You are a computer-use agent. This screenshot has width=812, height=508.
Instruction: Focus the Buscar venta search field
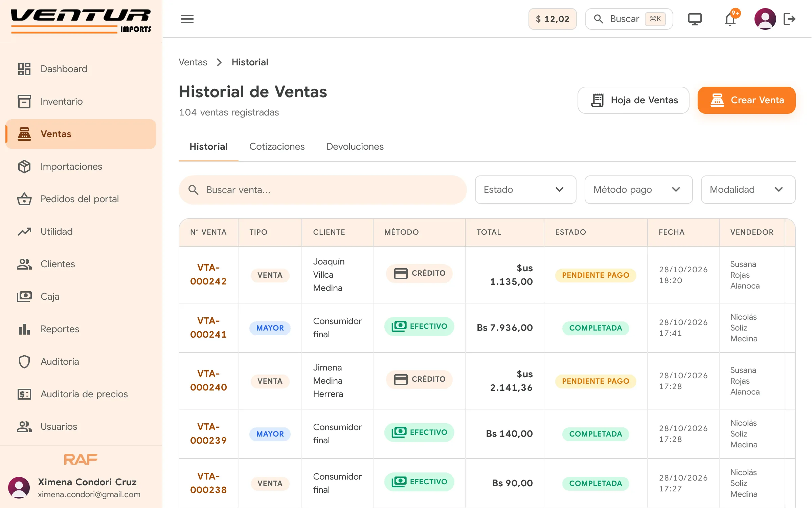click(x=323, y=190)
